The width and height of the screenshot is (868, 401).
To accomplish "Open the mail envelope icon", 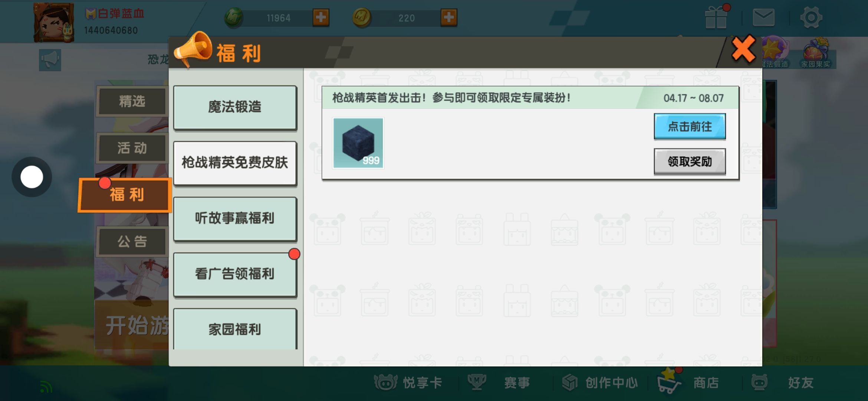I will pos(763,17).
